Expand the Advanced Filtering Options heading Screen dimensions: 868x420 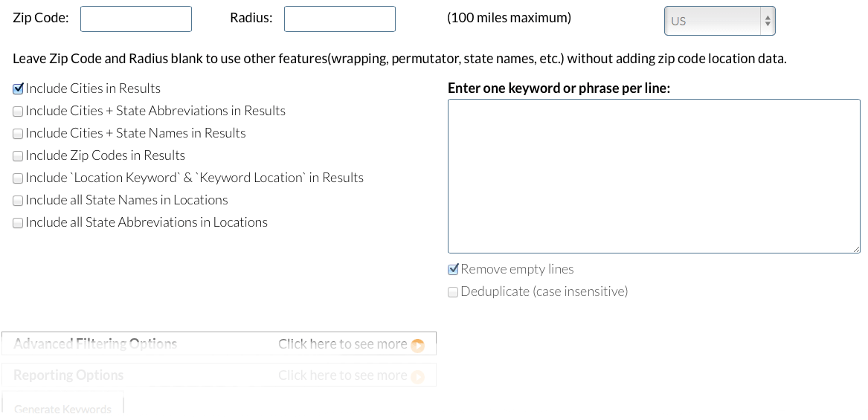(x=95, y=343)
